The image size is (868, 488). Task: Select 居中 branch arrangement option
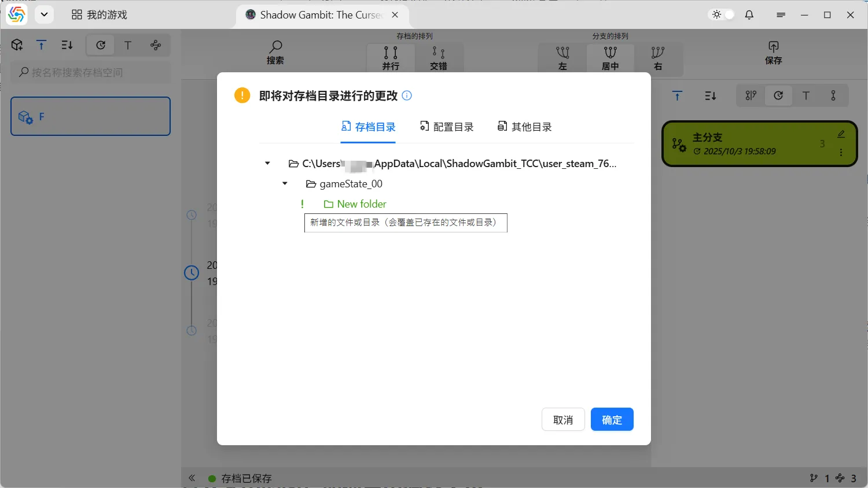pyautogui.click(x=610, y=58)
